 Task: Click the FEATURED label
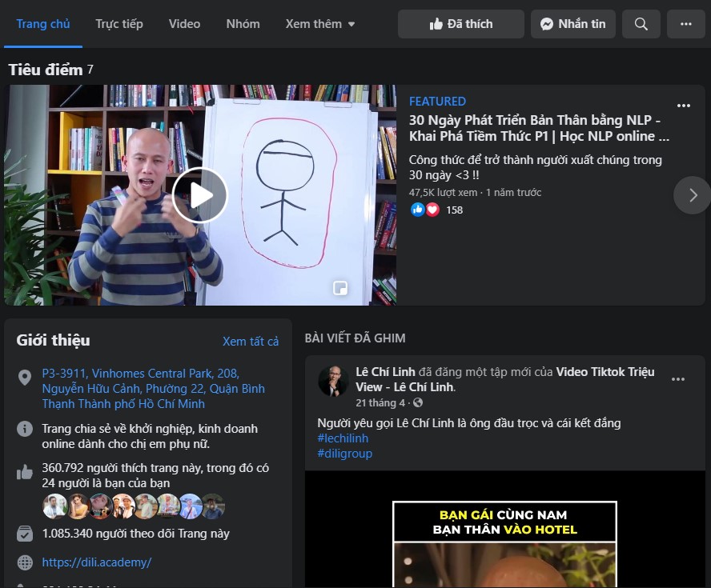pos(438,102)
